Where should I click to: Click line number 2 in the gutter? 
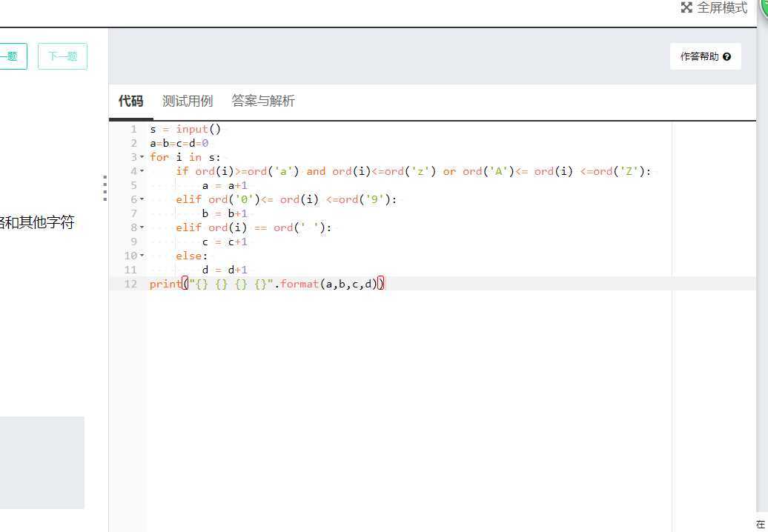click(x=133, y=144)
